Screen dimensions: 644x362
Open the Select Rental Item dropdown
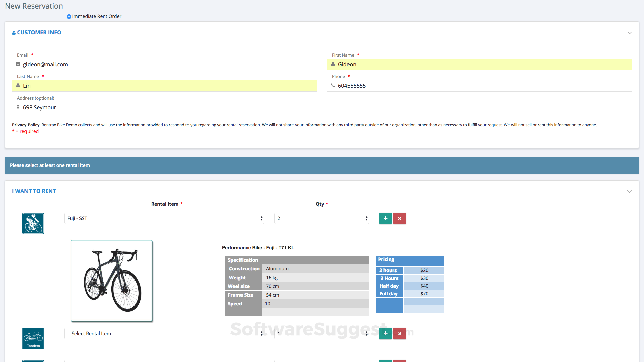tap(164, 334)
